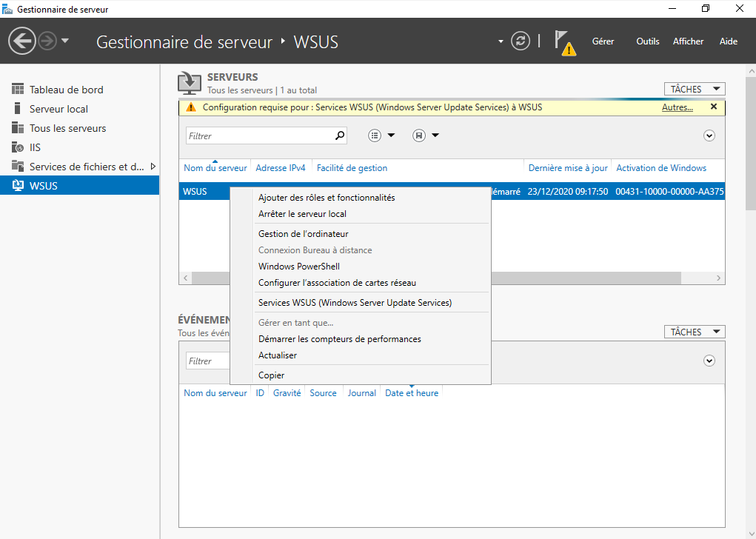The image size is (756, 539).
Task: Open the Gérer menu
Action: (x=603, y=41)
